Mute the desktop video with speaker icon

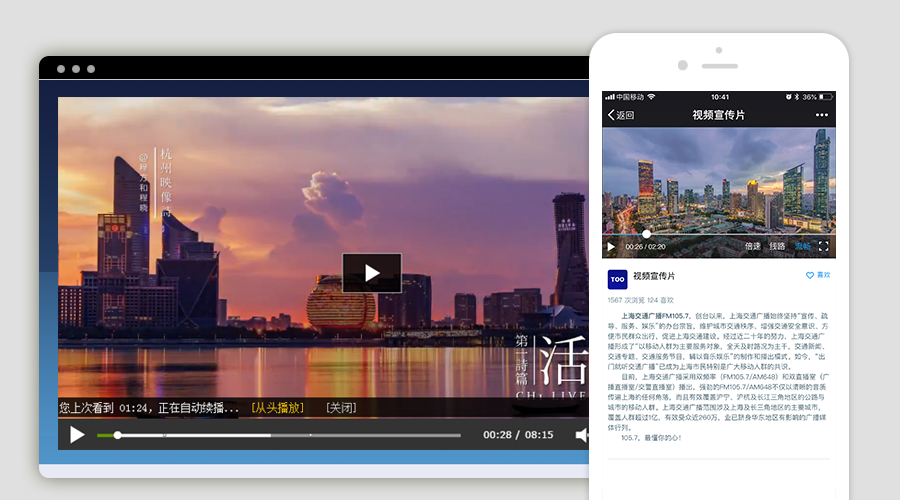pyautogui.click(x=581, y=435)
